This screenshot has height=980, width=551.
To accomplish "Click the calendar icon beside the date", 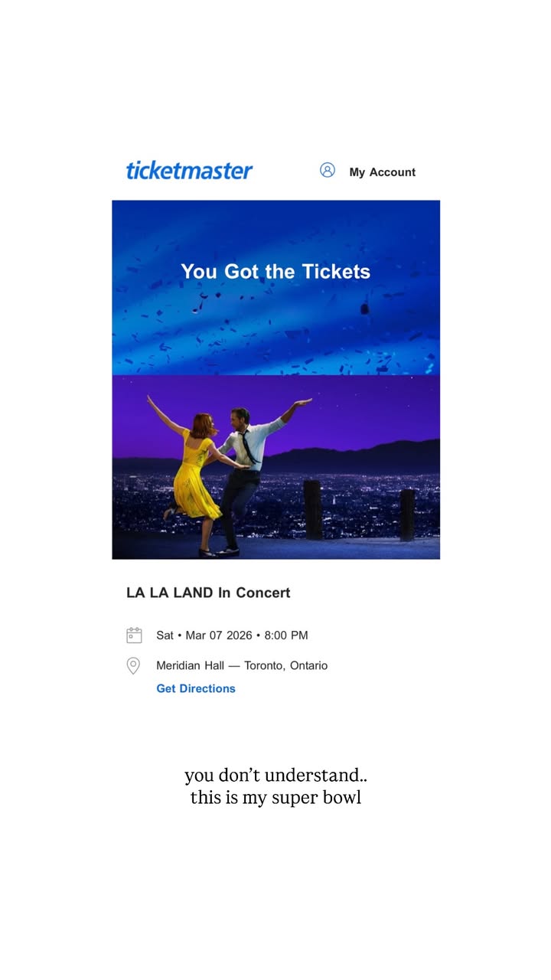I will tap(134, 635).
